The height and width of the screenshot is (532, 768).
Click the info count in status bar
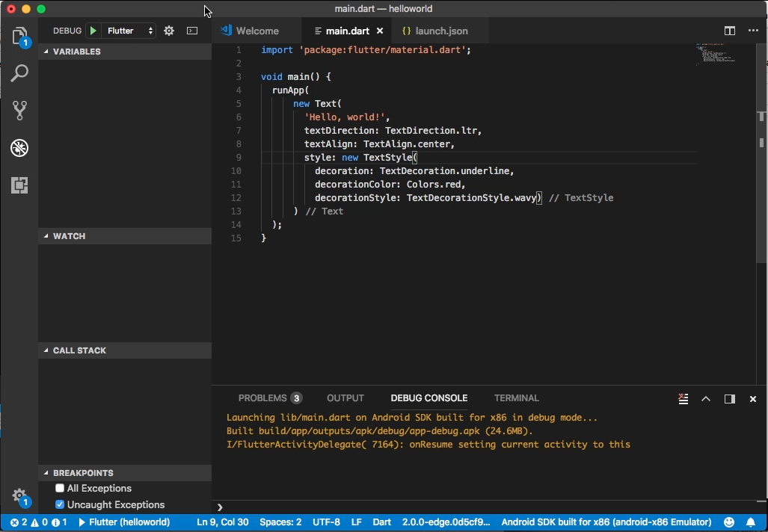59,522
